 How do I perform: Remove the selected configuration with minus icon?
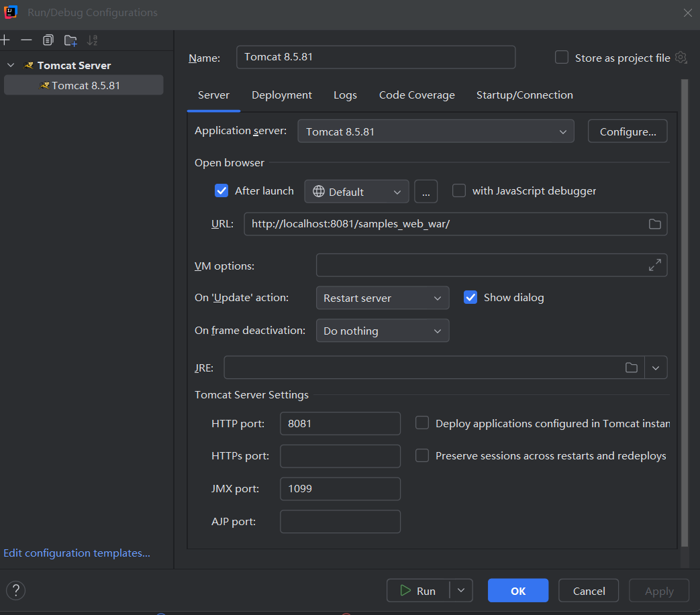point(26,40)
